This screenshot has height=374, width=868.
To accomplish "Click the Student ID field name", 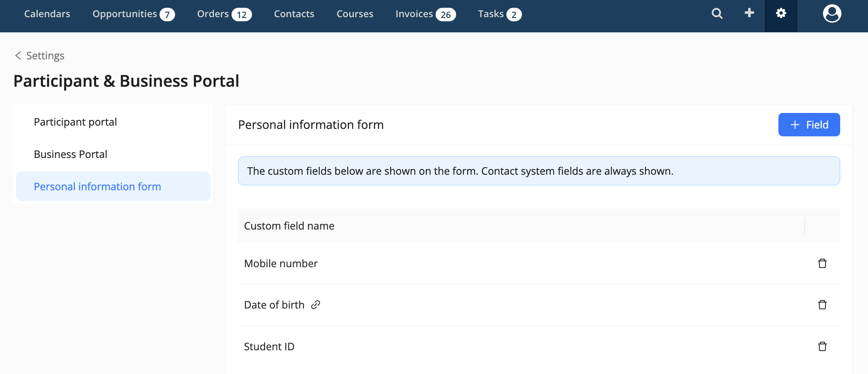I will pyautogui.click(x=269, y=347).
